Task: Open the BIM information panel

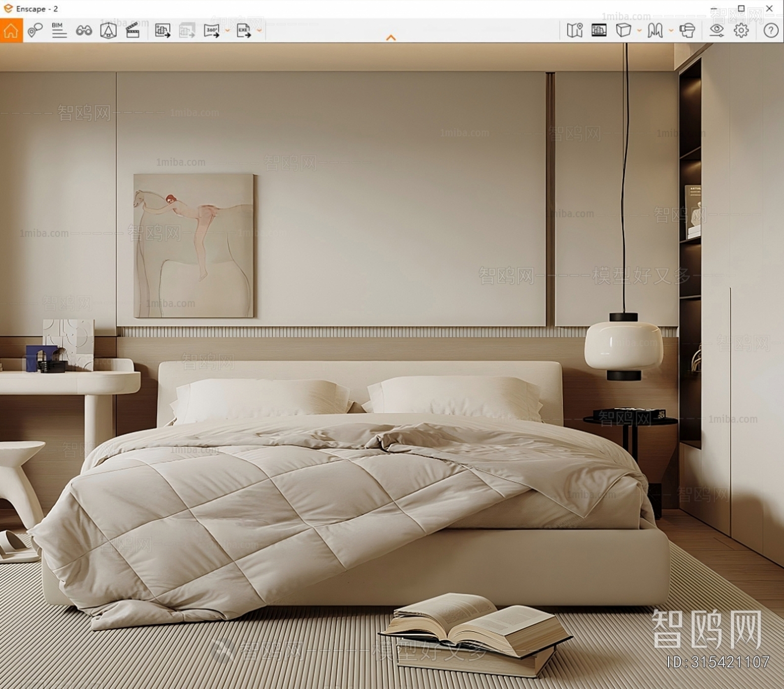Action: (x=59, y=30)
